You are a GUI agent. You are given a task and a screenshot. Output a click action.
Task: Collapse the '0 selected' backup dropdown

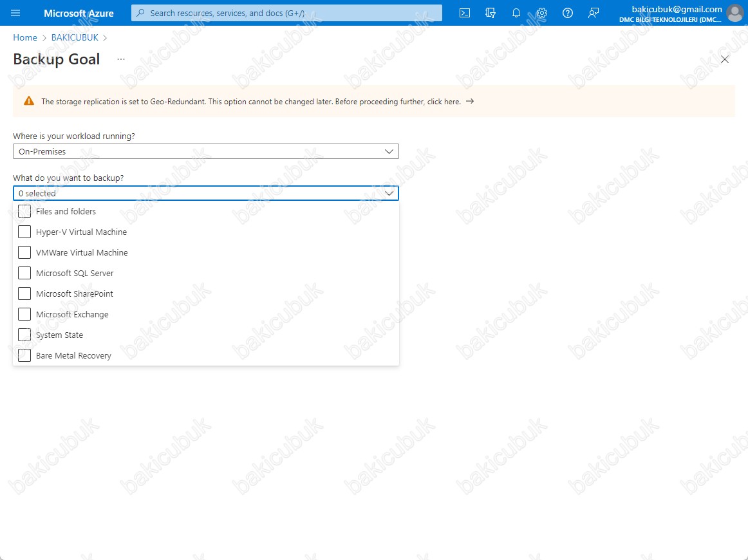pos(205,192)
